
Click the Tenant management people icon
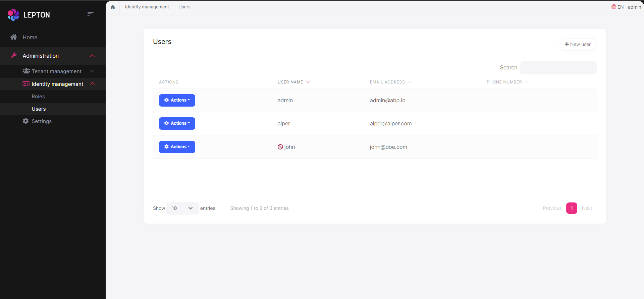coord(26,71)
